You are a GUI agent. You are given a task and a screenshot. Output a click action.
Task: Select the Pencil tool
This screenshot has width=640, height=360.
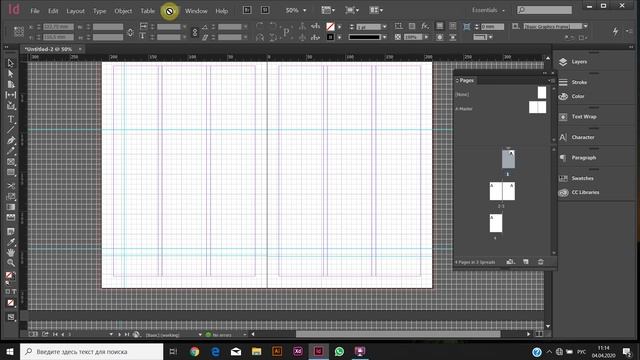pos(11,151)
